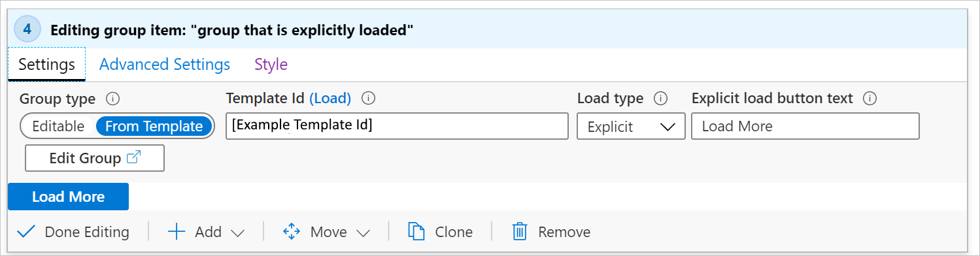The width and height of the screenshot is (980, 256).
Task: Expand the Add menu chevron
Action: (238, 232)
